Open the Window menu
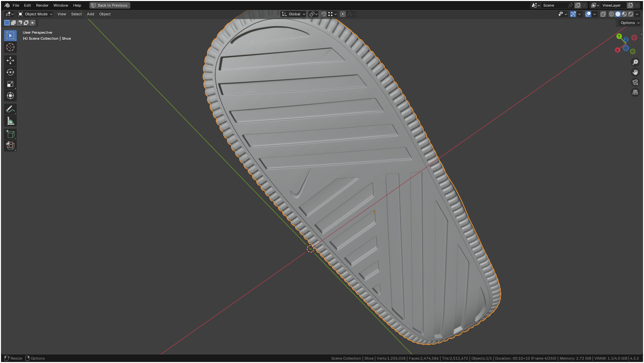The image size is (644, 363). point(61,5)
